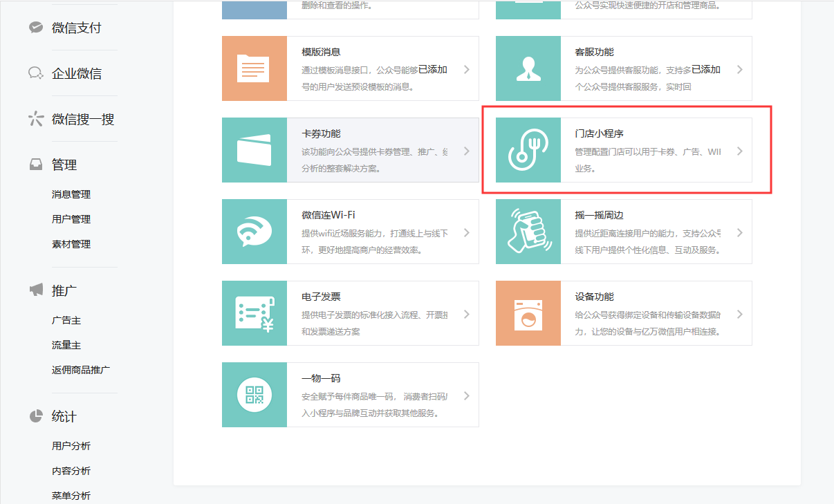This screenshot has width=834, height=504.
Task: Open the 电子发票 title link
Action: tap(321, 297)
